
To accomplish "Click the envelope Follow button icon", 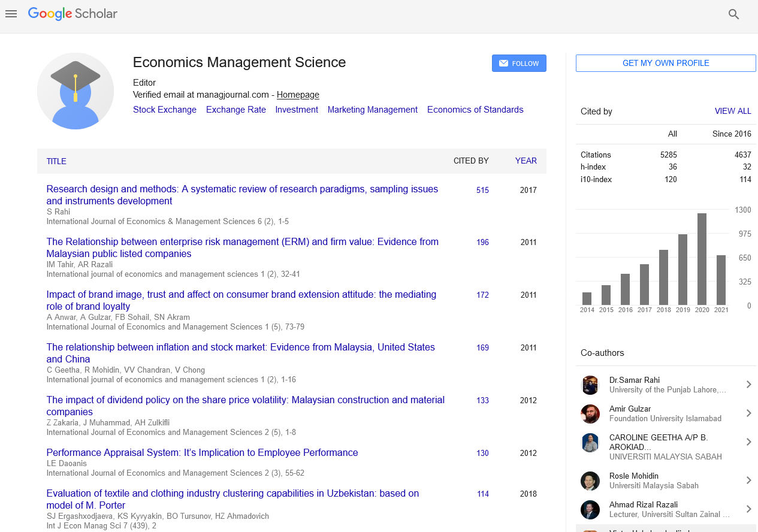I will click(x=504, y=63).
